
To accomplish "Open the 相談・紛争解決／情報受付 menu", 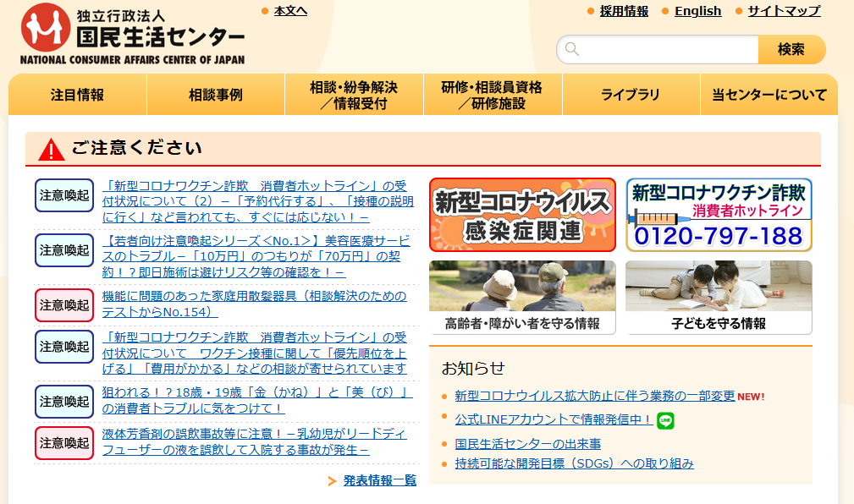I will click(x=354, y=95).
